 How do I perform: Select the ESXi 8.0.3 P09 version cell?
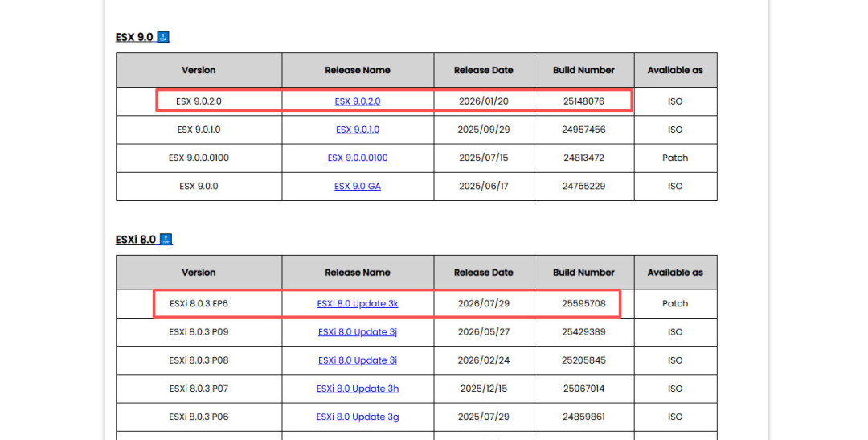tap(199, 332)
